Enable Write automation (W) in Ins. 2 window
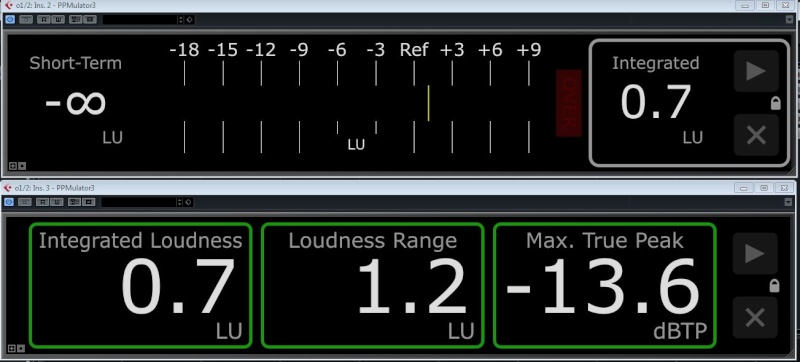 click(x=57, y=19)
